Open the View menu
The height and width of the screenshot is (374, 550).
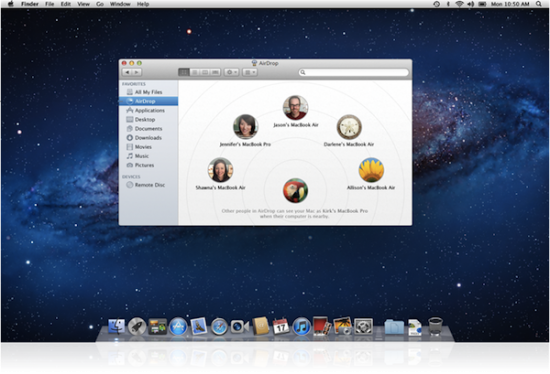coord(83,4)
